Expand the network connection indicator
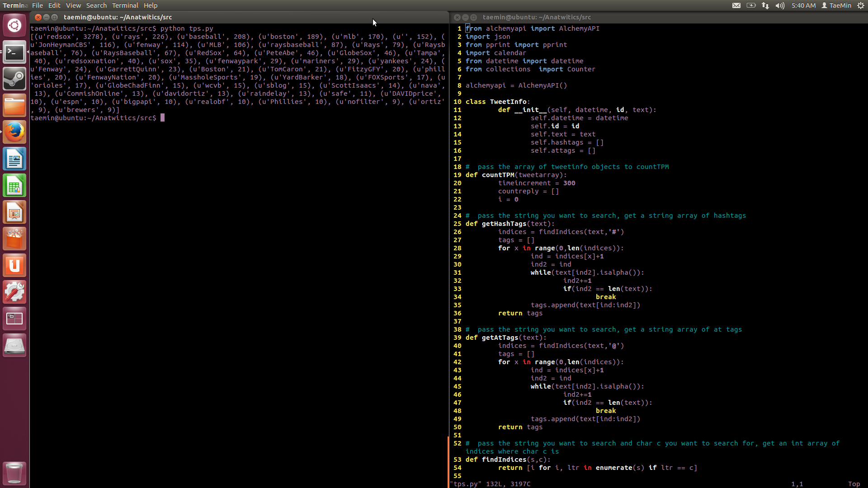This screenshot has height=488, width=868. pos(765,5)
